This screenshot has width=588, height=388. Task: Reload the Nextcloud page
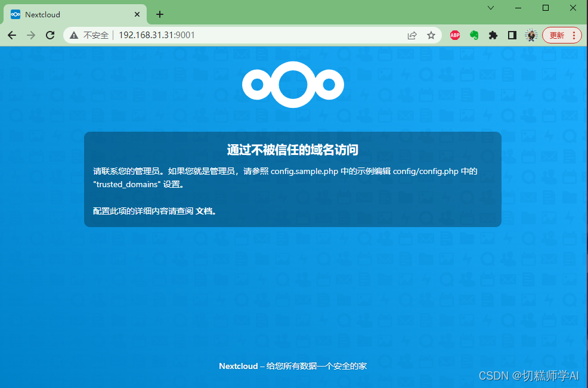(50, 35)
